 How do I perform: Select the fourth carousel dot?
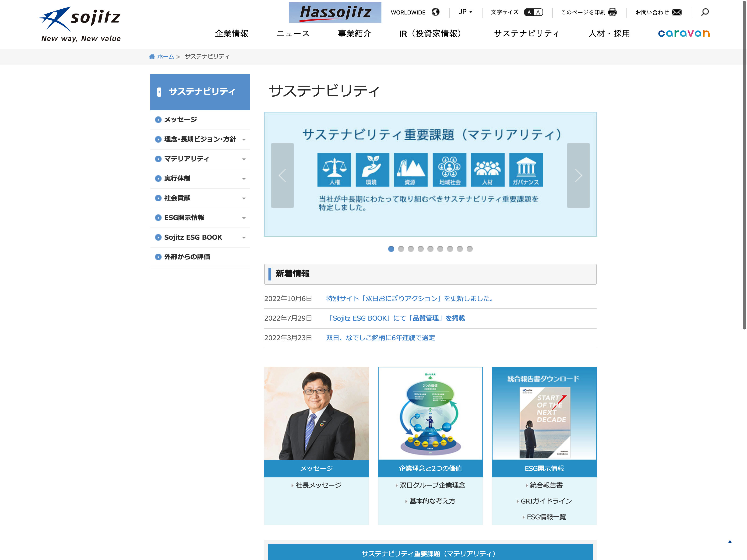(420, 249)
